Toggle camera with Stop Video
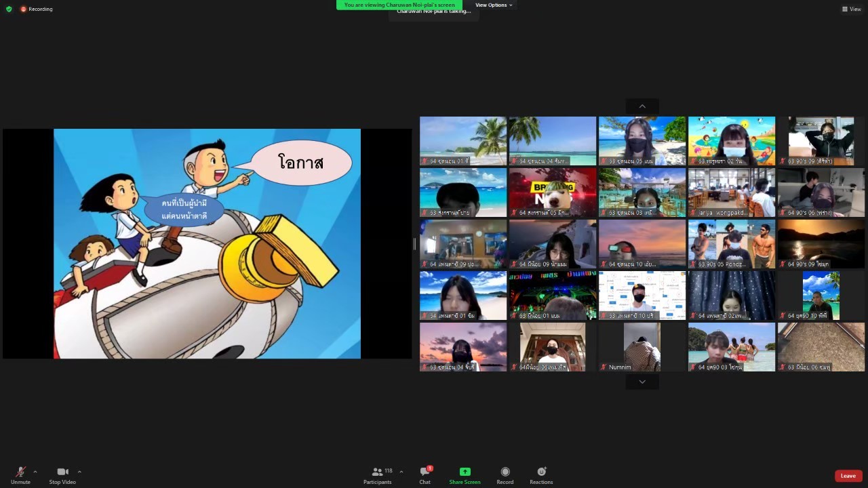 tap(62, 472)
